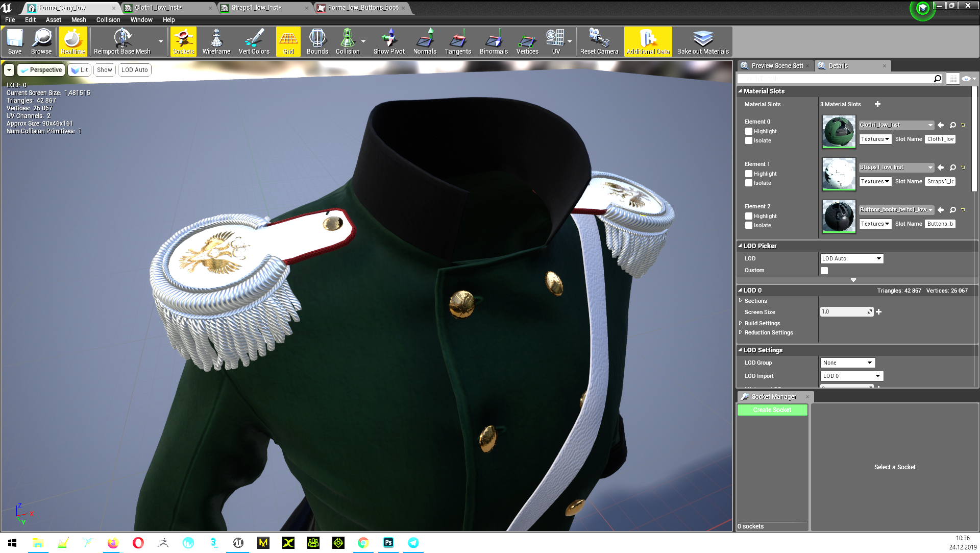Display mesh Normals
This screenshot has height=553, width=980.
(x=425, y=41)
